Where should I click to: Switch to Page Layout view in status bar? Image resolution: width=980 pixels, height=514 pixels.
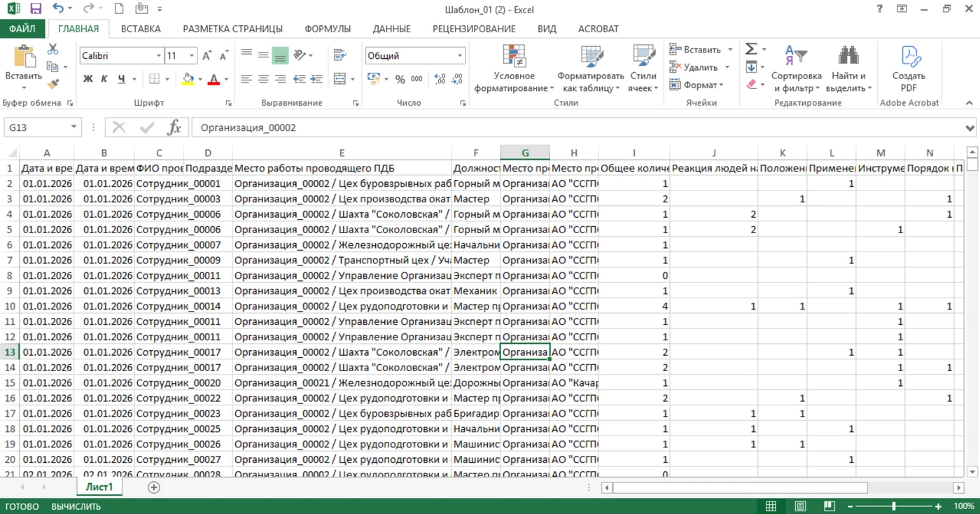pyautogui.click(x=800, y=506)
